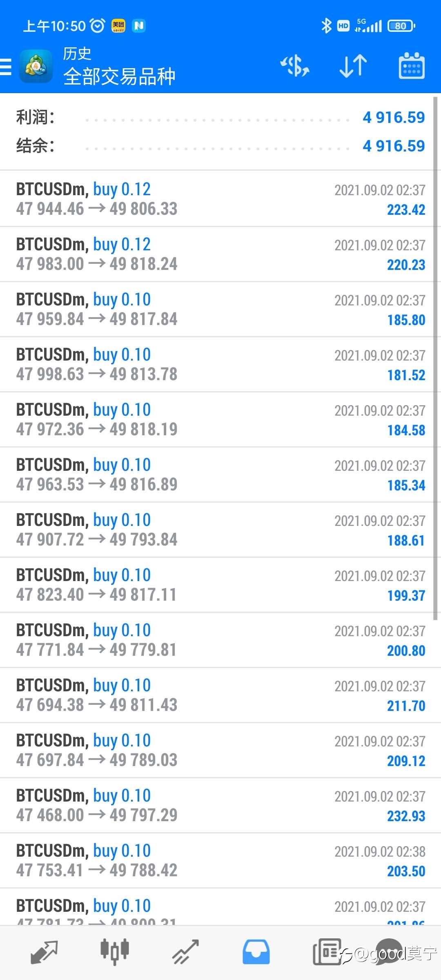
Task: Tap the '全部交易品种' header title
Action: [119, 76]
